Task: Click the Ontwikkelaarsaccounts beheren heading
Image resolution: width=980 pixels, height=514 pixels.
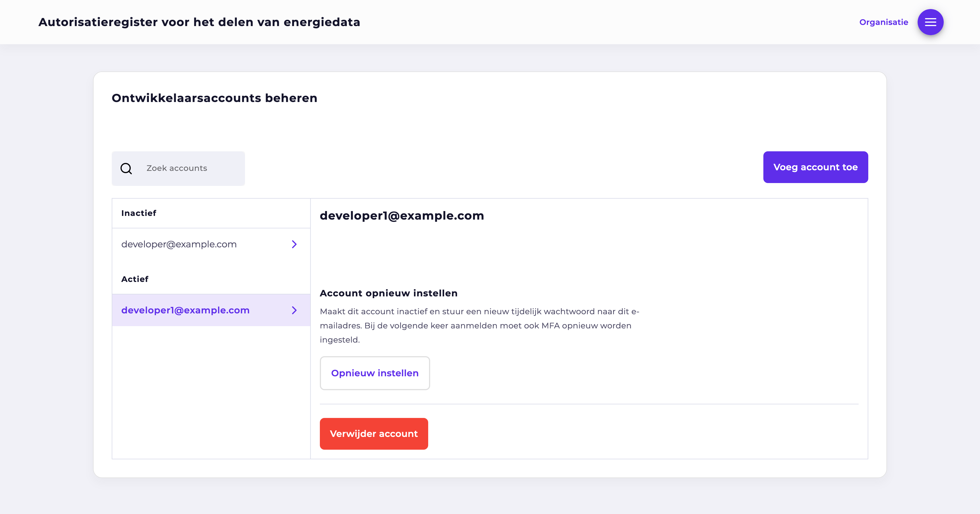Action: (x=214, y=98)
